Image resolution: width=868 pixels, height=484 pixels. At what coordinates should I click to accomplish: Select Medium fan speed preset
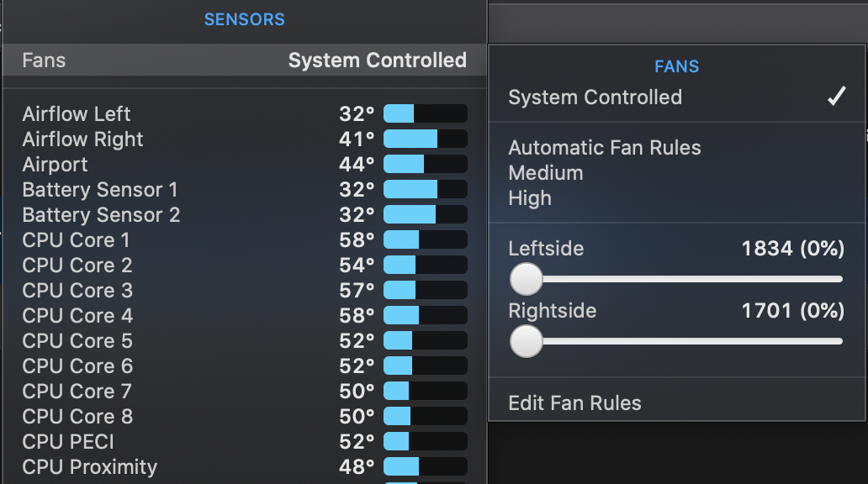point(545,173)
